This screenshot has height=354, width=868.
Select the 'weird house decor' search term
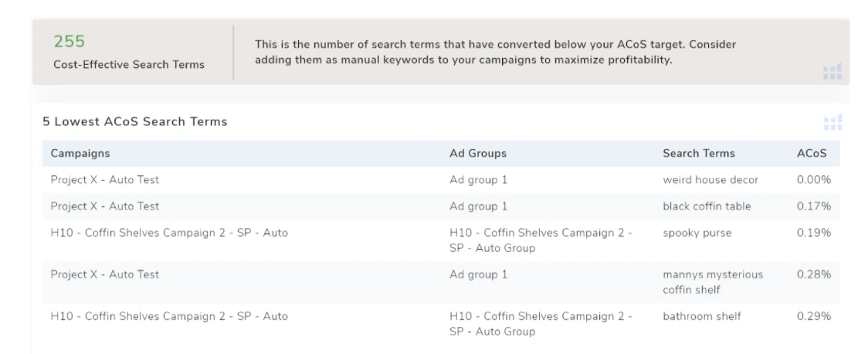710,180
